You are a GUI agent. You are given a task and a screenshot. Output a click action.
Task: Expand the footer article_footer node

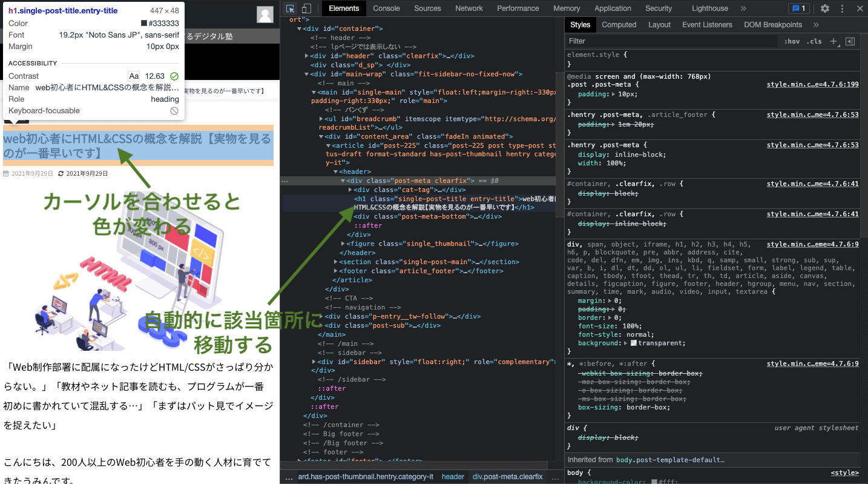pos(336,271)
